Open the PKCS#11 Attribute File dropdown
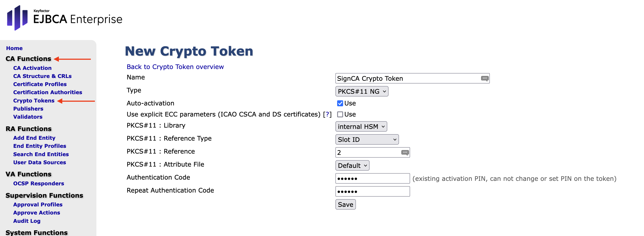This screenshot has height=236, width=644. (352, 165)
